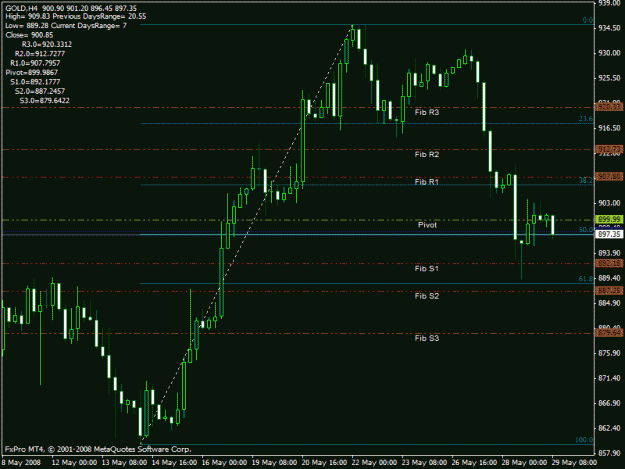Click 875.90 on the price axis
The width and height of the screenshot is (625, 469).
click(x=609, y=353)
